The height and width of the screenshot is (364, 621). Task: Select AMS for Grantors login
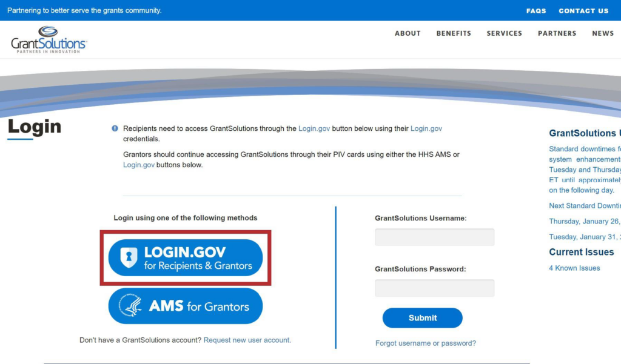pyautogui.click(x=185, y=306)
